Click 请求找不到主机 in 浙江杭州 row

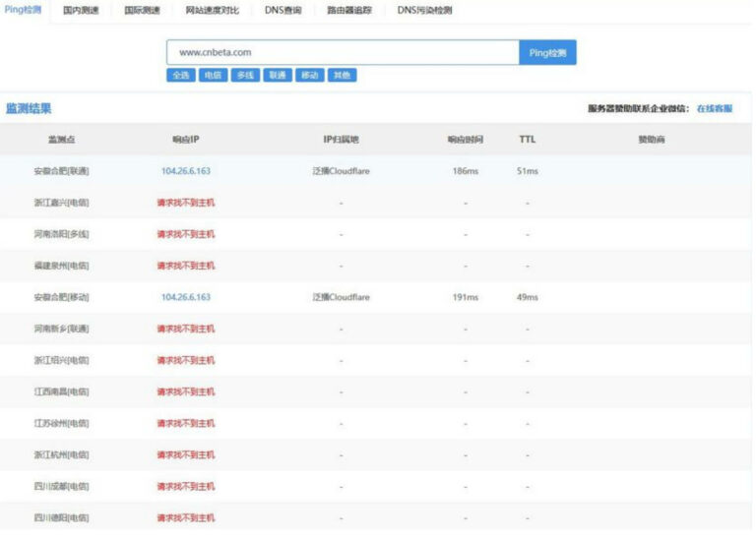coord(186,455)
